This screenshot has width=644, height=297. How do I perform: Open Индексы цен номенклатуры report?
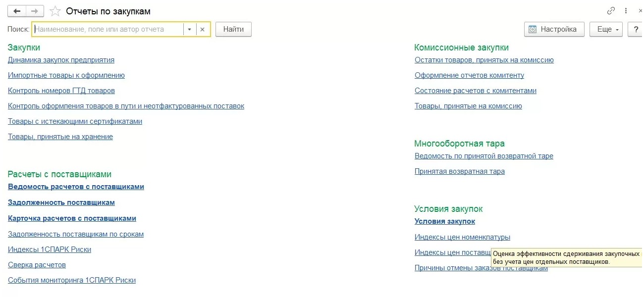coord(462,237)
